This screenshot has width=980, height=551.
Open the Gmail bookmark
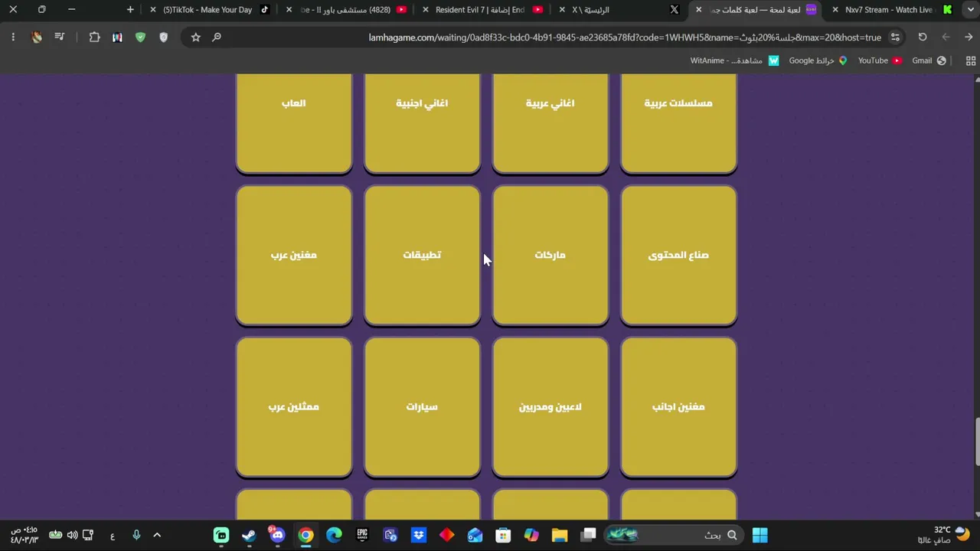929,60
